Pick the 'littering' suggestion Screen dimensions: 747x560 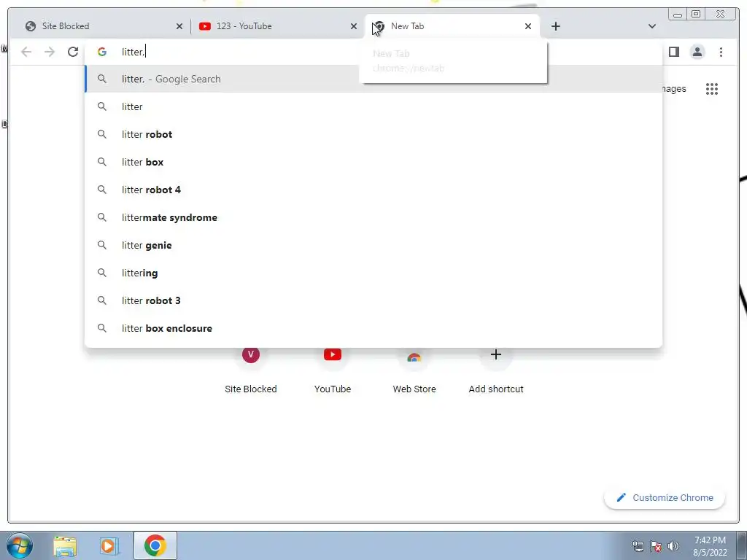[373, 273]
